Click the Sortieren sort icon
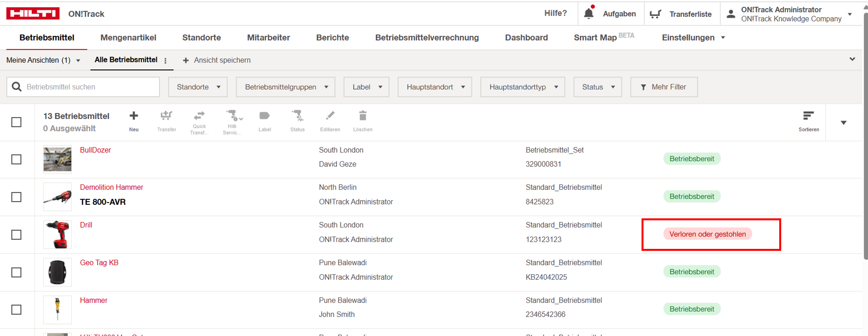 (x=808, y=116)
